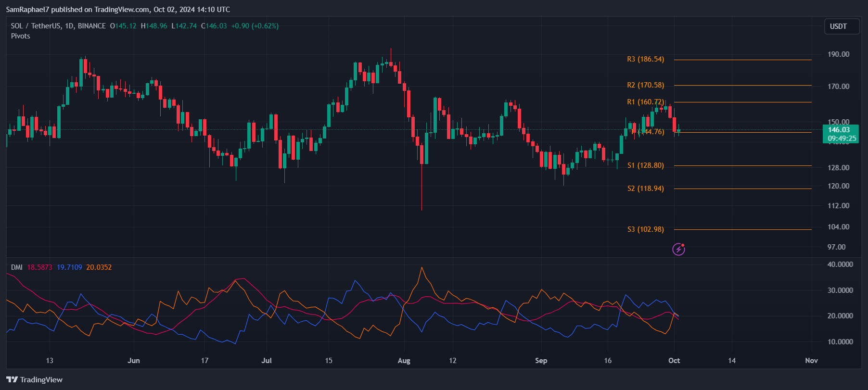Click the S3 (102.98) pivot label

(x=645, y=229)
